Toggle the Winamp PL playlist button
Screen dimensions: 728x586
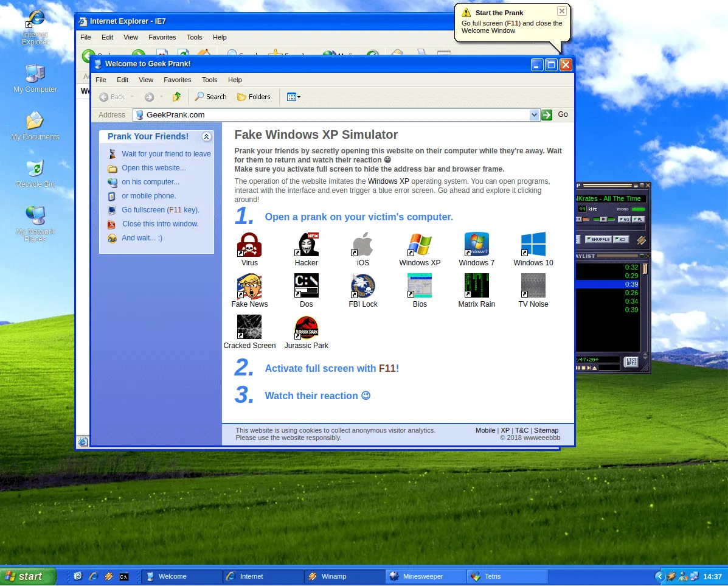pos(639,219)
